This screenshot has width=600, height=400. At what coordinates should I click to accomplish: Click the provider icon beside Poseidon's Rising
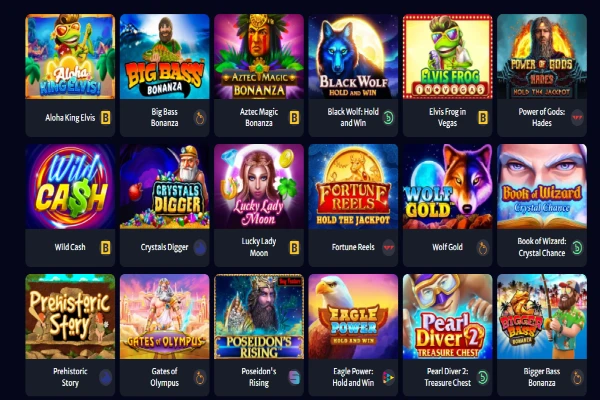point(294,377)
